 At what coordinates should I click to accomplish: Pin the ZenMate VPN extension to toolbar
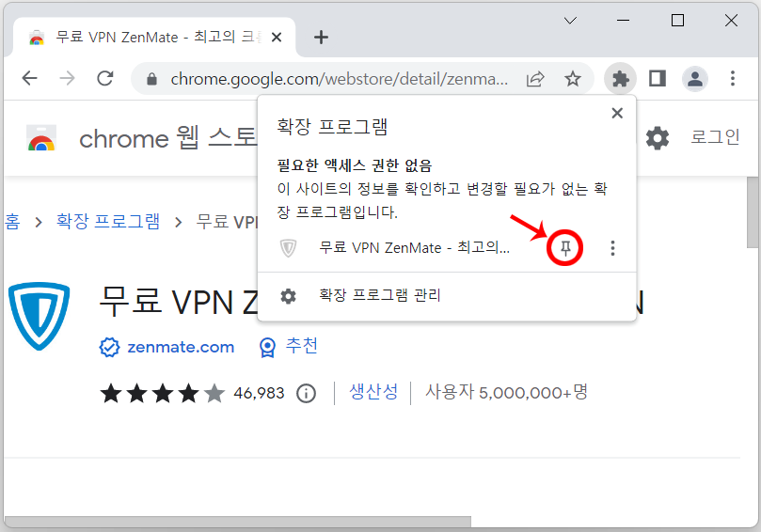[565, 248]
